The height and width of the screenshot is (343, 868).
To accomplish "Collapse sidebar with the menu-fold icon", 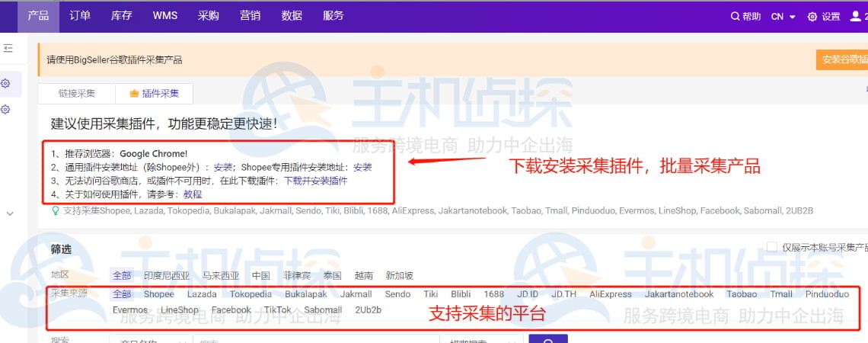I will (8, 49).
